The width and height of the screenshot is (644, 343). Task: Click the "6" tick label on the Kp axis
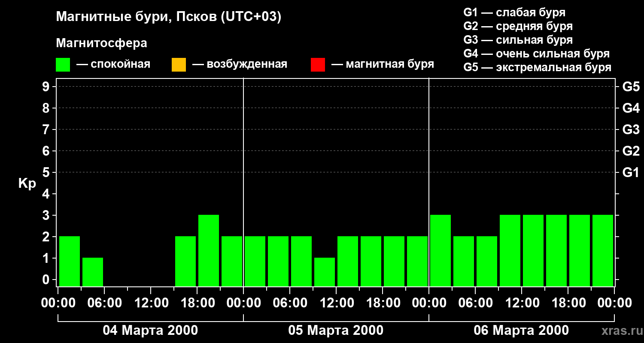pyautogui.click(x=47, y=151)
